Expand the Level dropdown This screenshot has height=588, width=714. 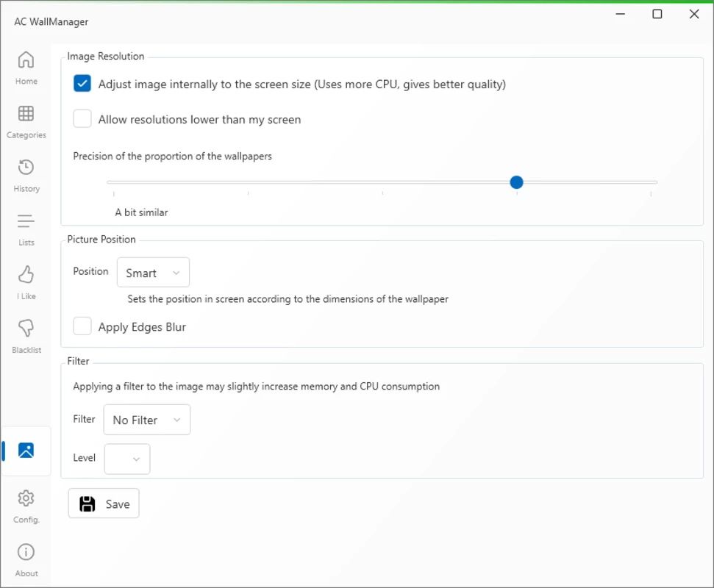click(127, 459)
